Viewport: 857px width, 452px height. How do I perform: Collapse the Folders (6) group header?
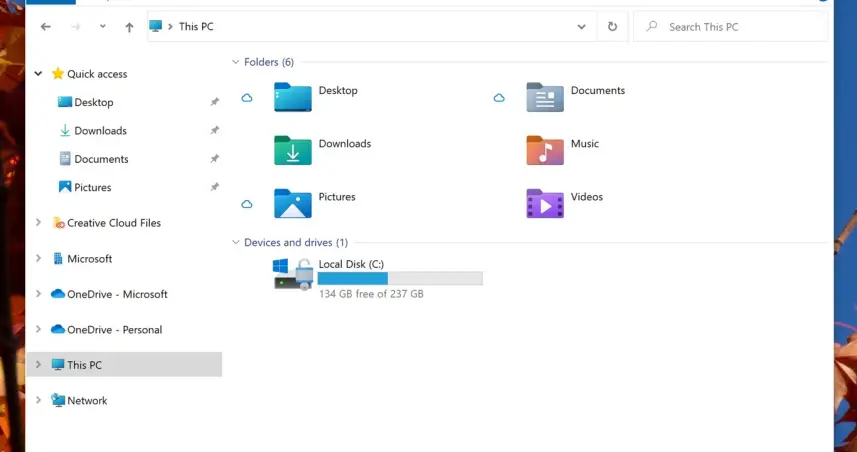point(236,62)
